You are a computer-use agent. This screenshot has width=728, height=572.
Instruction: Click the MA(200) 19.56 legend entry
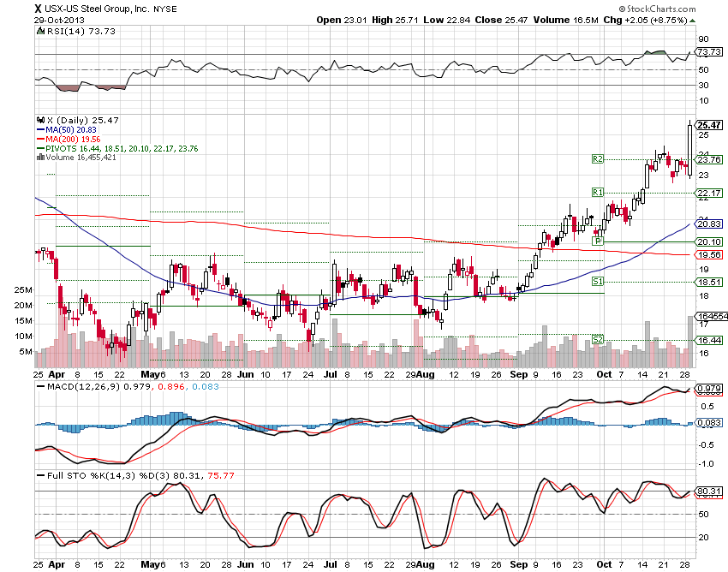[69, 140]
